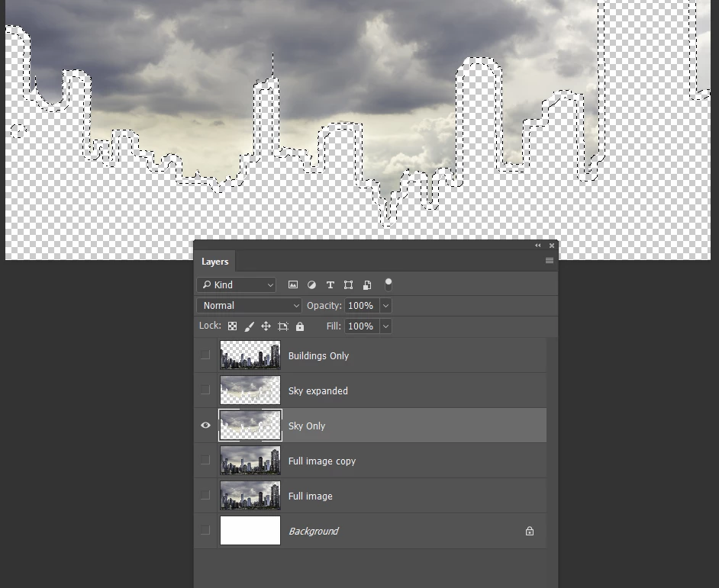The height and width of the screenshot is (588, 719).
Task: Click the Sky expanded layer thumbnail
Action: coord(250,390)
